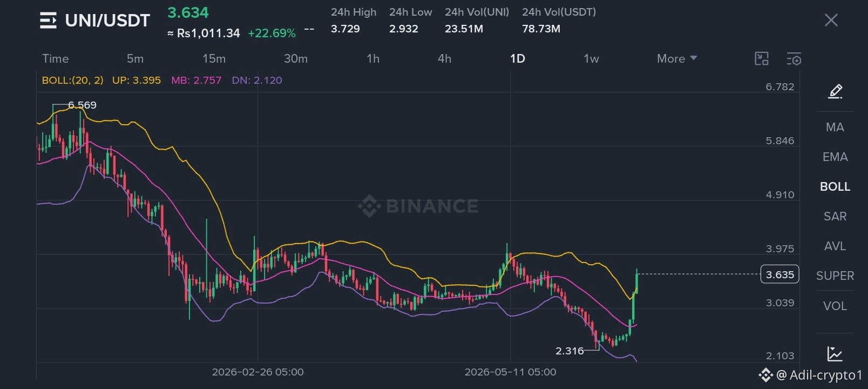Click the 4.910 price axis label
This screenshot has height=389, width=868.
(x=779, y=194)
